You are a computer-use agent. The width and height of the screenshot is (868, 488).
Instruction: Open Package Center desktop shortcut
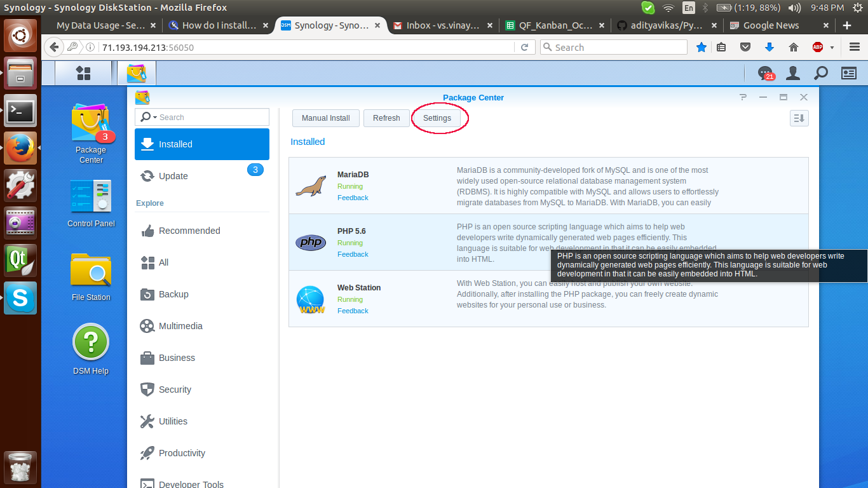tap(91, 133)
